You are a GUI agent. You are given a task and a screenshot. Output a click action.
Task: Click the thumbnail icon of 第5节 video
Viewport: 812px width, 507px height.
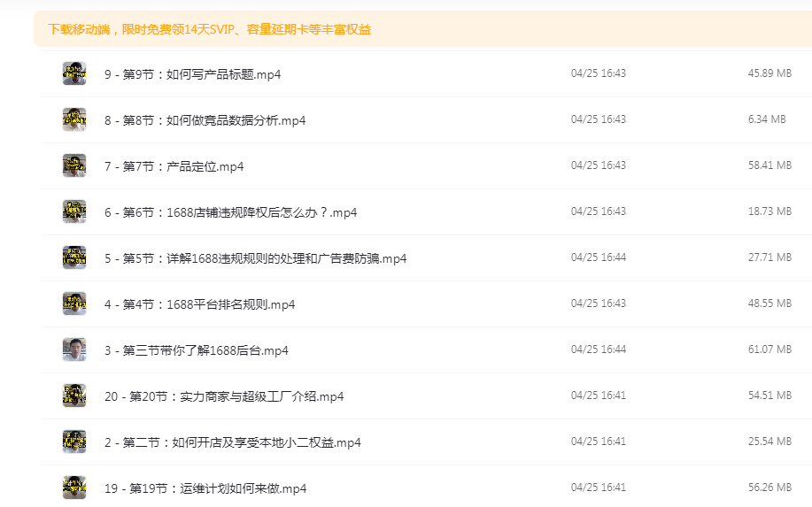coord(74,257)
